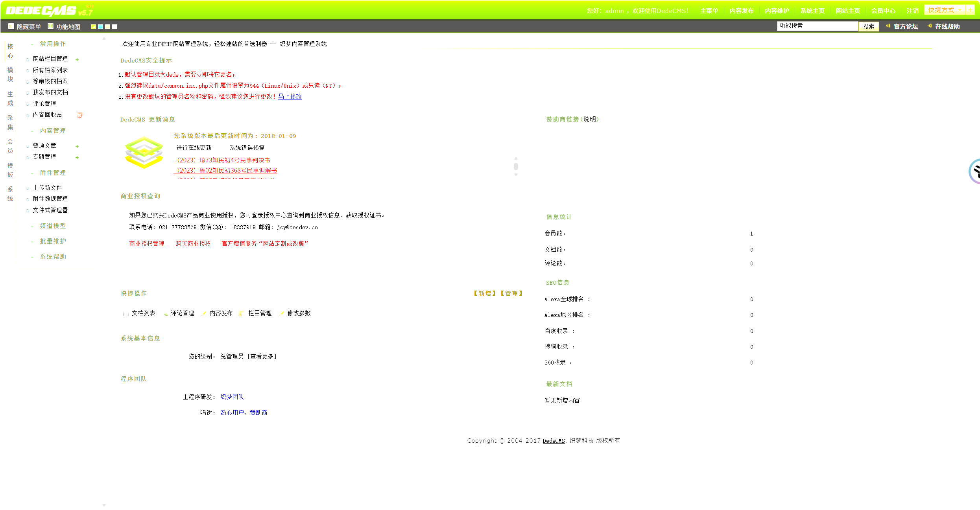The image size is (980, 510).
Task: Click the hide menu icon (隐藏菜单)
Action: point(11,26)
